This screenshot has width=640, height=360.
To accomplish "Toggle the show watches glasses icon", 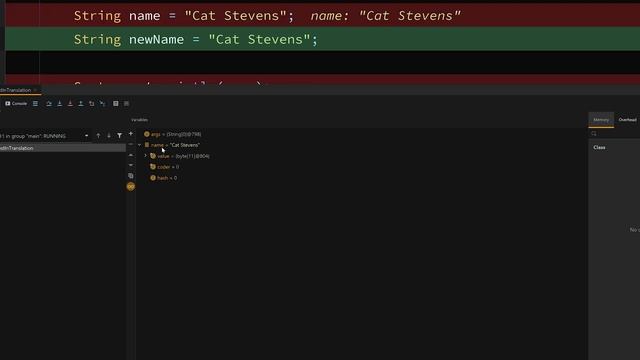I will [x=131, y=187].
